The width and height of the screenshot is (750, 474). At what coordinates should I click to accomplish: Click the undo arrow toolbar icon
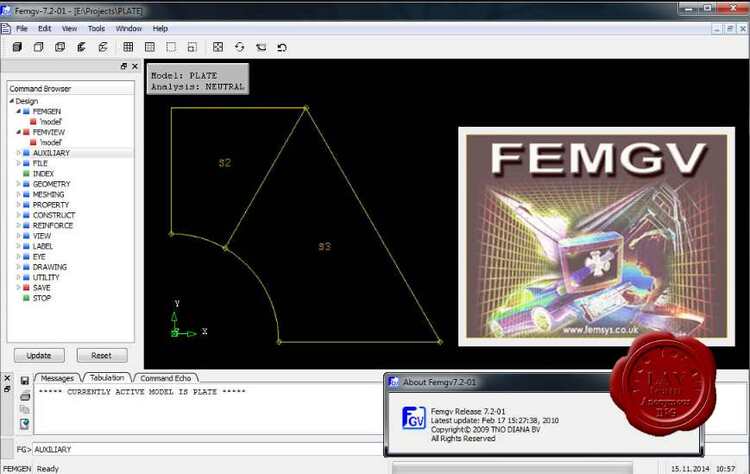282,47
